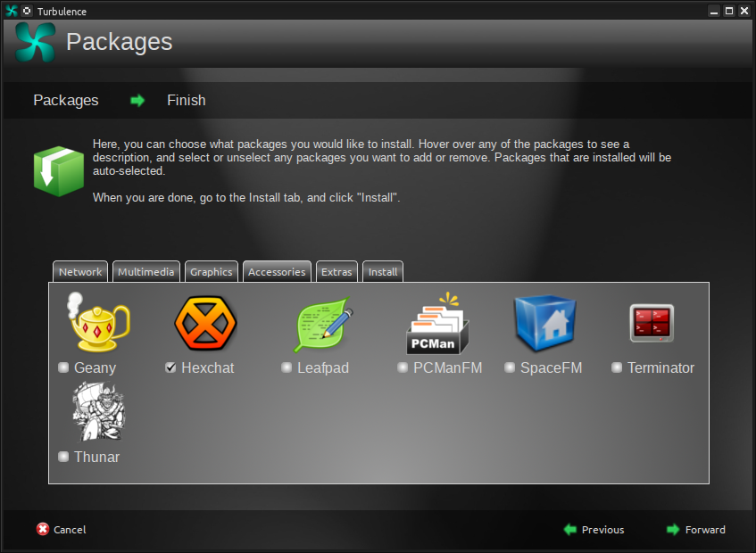Click the Thunar viking icon
The height and width of the screenshot is (553, 756).
coord(98,411)
